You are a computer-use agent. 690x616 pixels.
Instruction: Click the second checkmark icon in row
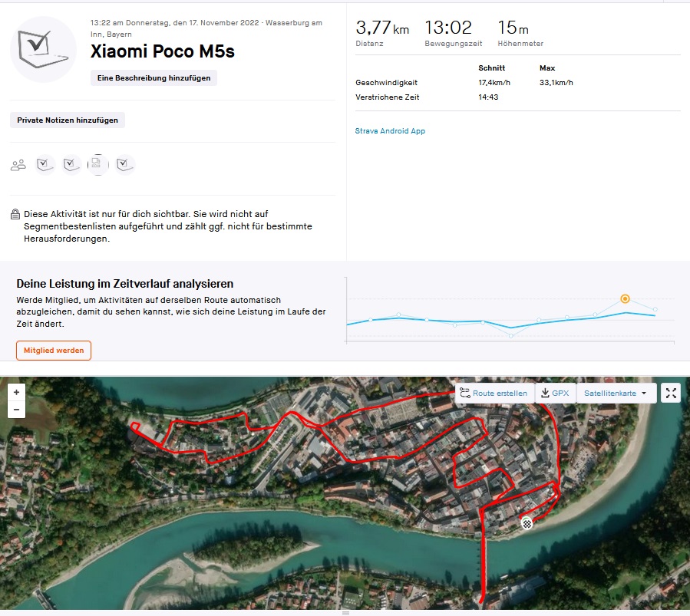tap(71, 164)
